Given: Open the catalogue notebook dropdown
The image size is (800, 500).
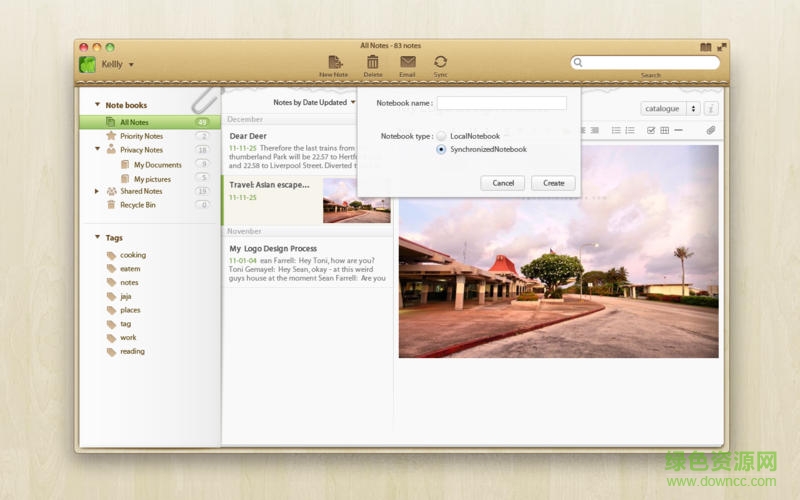Looking at the screenshot, I should (670, 108).
